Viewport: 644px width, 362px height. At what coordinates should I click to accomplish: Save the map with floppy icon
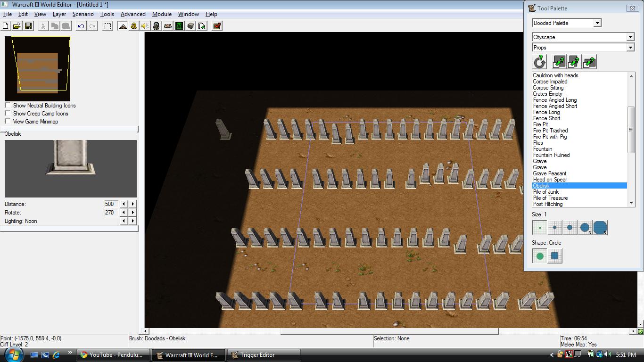click(28, 26)
